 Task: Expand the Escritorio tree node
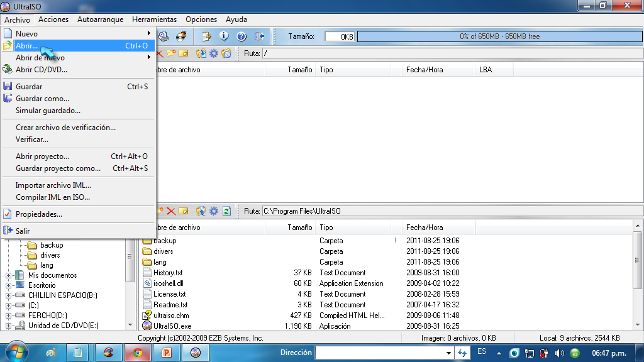point(8,285)
